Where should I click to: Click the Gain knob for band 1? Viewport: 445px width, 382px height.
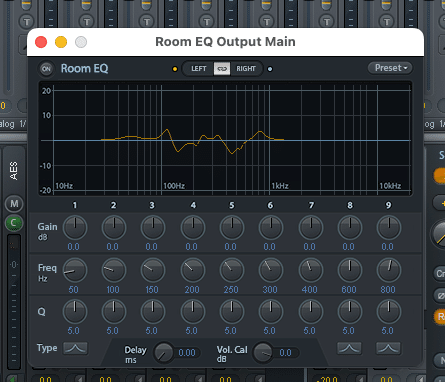tap(75, 228)
